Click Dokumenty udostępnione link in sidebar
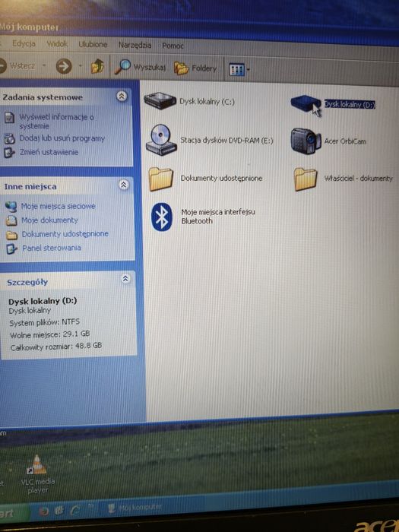399x532 pixels. pyautogui.click(x=65, y=234)
